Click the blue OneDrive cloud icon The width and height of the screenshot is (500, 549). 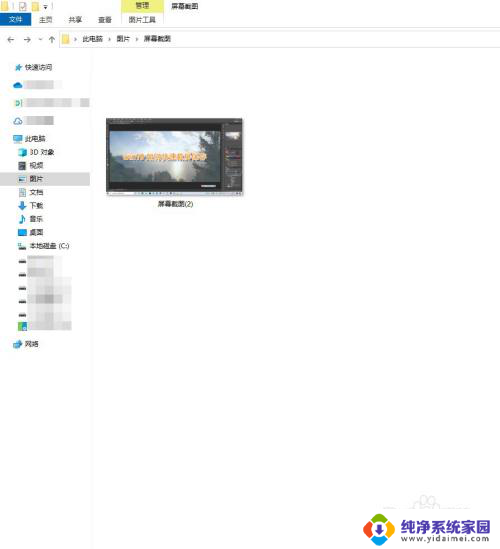18,85
